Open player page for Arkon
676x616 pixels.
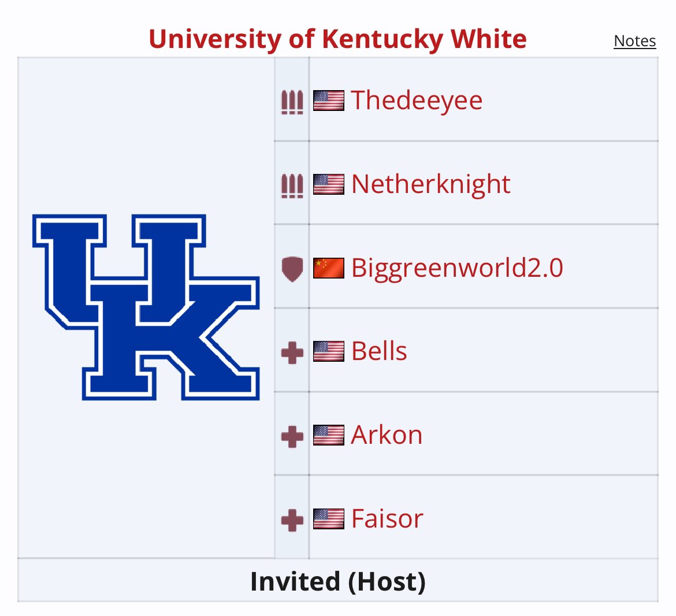387,435
